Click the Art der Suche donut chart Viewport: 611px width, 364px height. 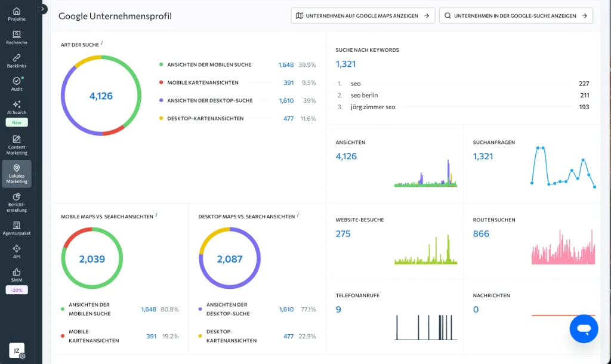coord(101,95)
